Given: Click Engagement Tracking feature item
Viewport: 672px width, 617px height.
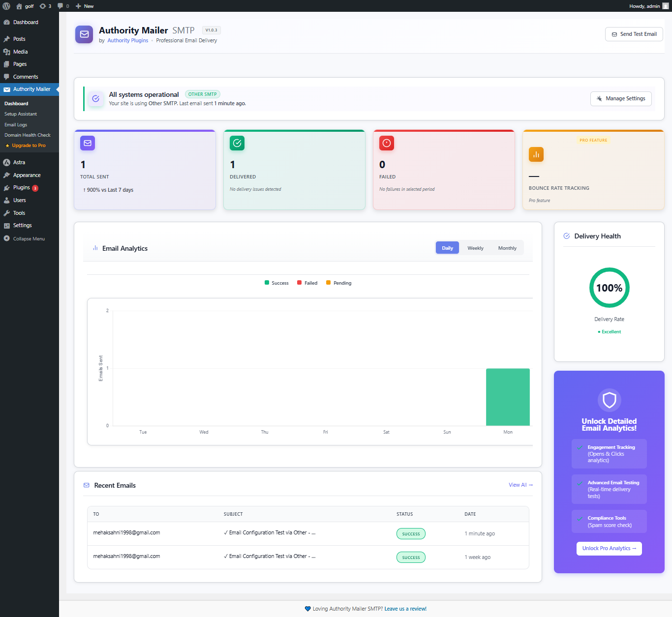Looking at the screenshot, I should click(x=609, y=454).
